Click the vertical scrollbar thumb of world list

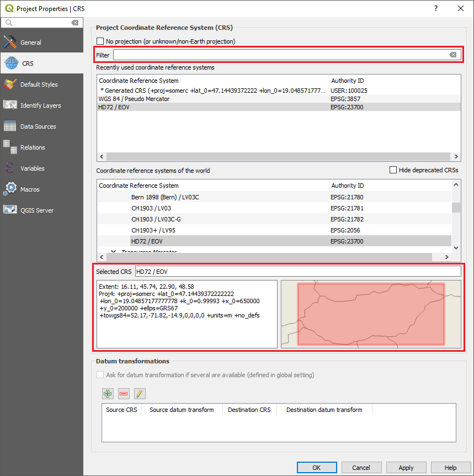click(456, 207)
